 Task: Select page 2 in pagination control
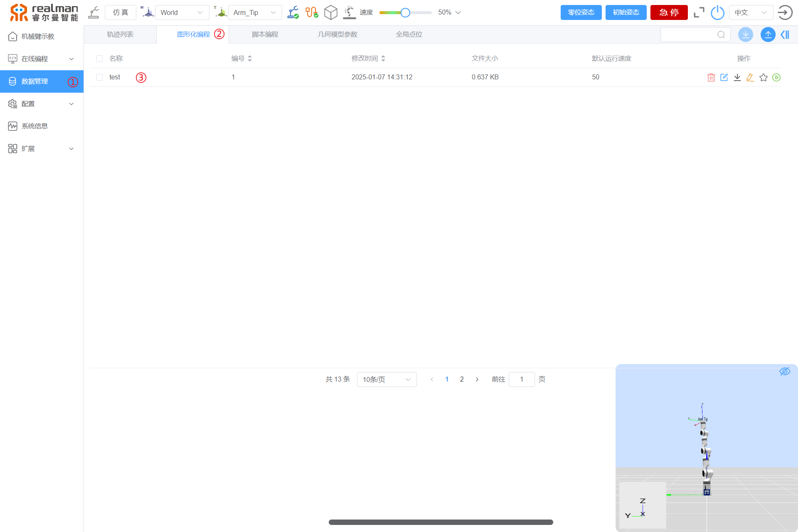462,379
